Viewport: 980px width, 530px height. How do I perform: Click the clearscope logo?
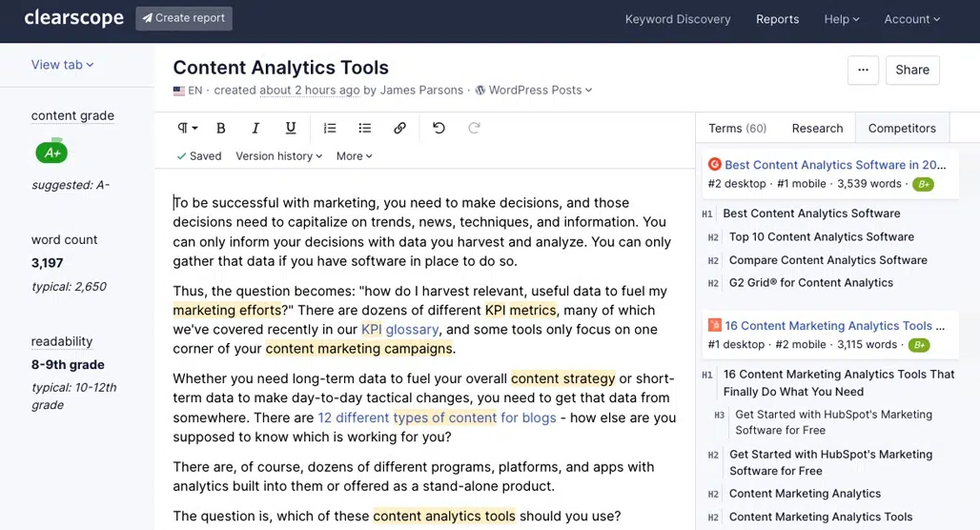73,17
